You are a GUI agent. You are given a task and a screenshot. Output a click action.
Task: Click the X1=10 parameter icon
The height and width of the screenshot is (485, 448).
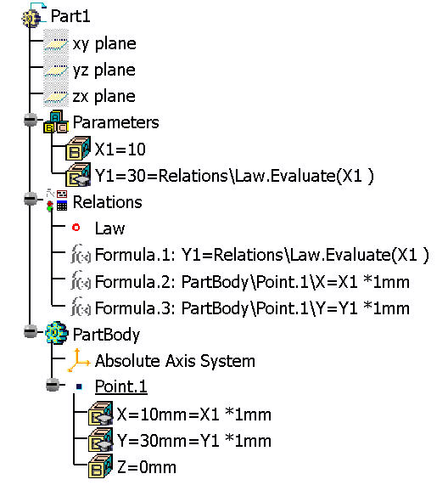(78, 149)
